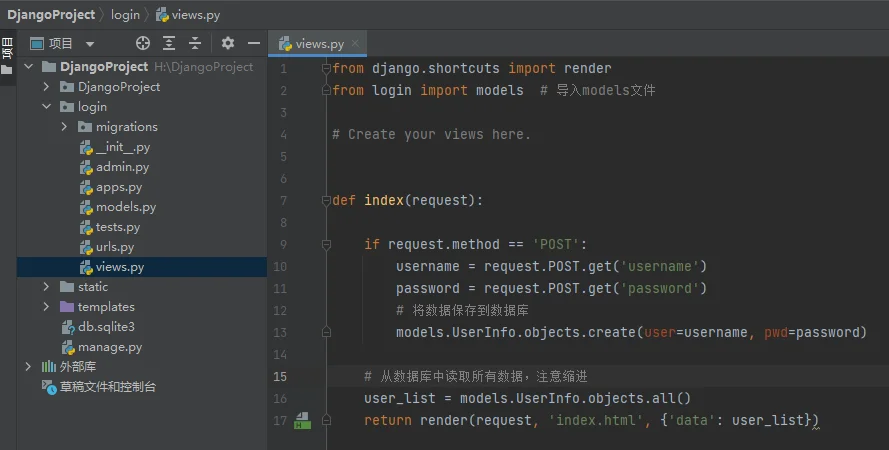
Task: Click models.UserInfo.objects.create on line 13
Action: pyautogui.click(x=516, y=332)
